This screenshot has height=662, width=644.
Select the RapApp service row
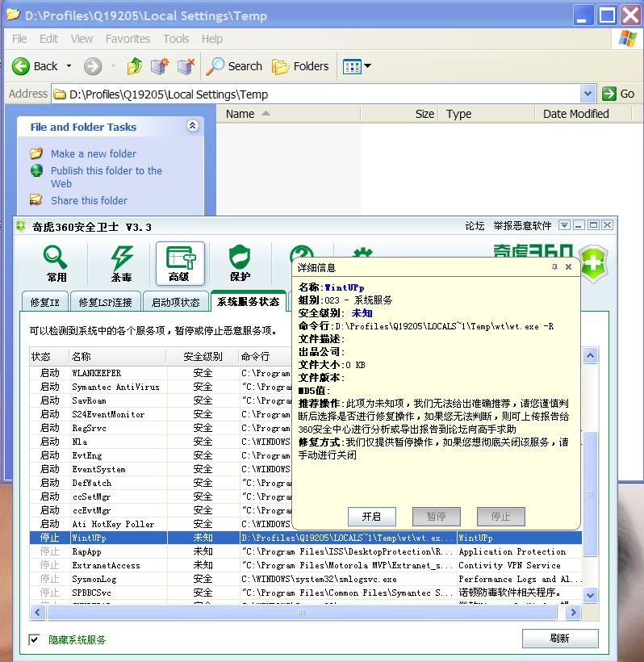click(306, 551)
